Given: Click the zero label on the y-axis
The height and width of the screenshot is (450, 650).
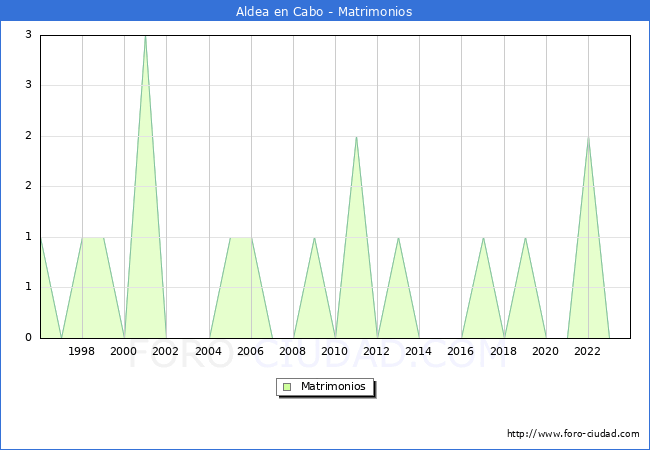Looking at the screenshot, I should point(29,338).
